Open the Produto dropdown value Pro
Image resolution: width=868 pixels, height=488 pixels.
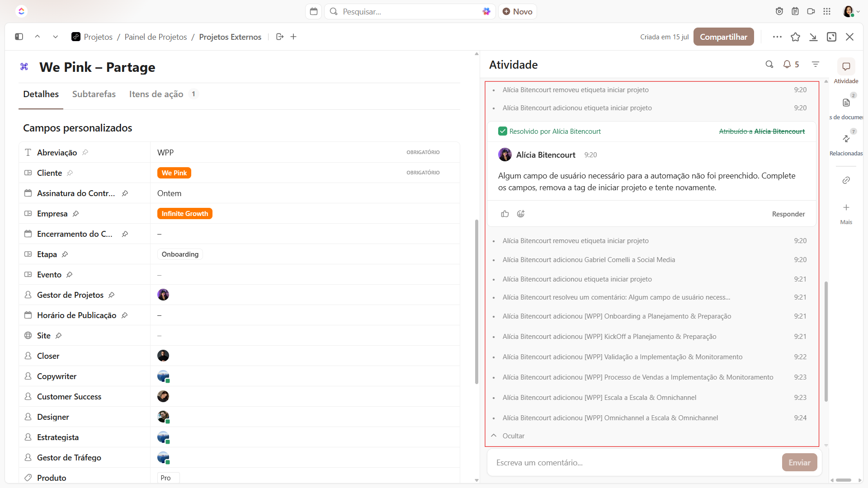point(168,478)
